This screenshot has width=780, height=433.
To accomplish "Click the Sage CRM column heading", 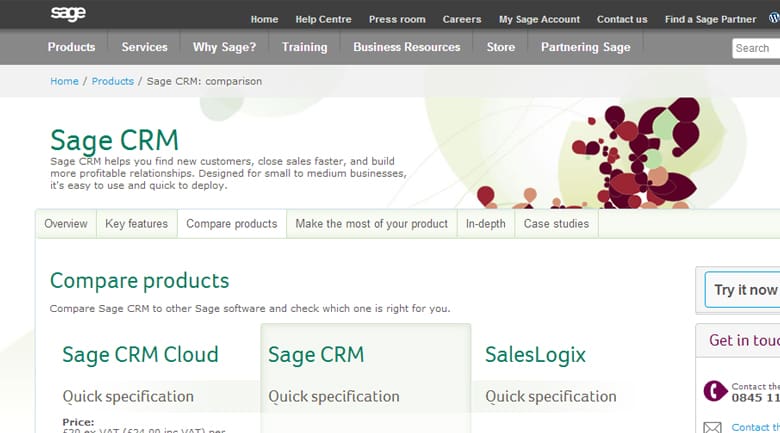I will point(316,355).
